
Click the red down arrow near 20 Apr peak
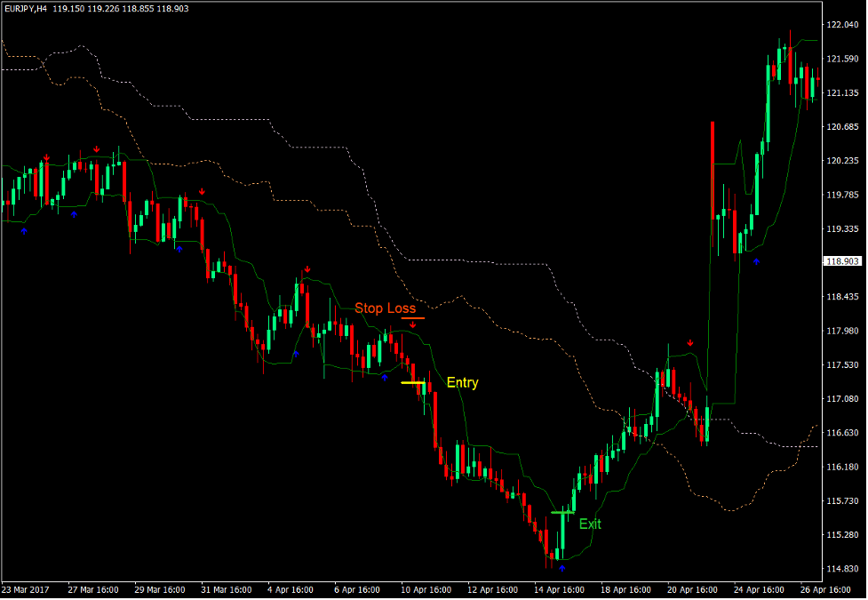689,343
